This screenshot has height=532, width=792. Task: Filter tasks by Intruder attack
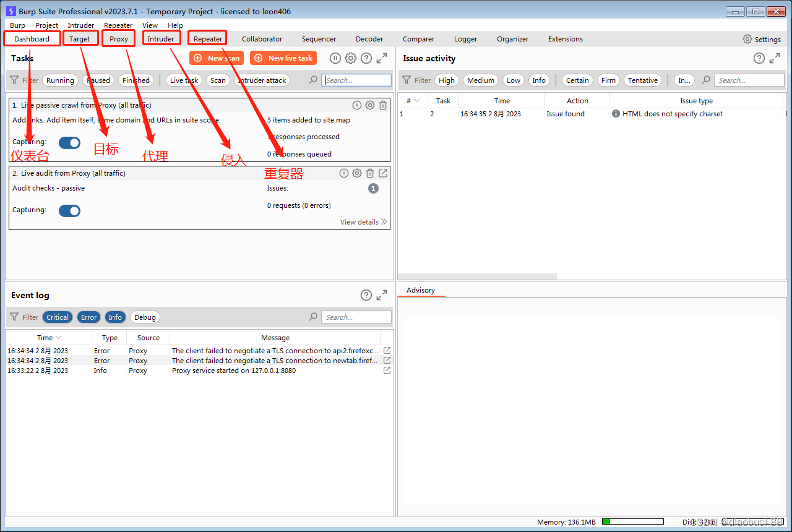(262, 80)
